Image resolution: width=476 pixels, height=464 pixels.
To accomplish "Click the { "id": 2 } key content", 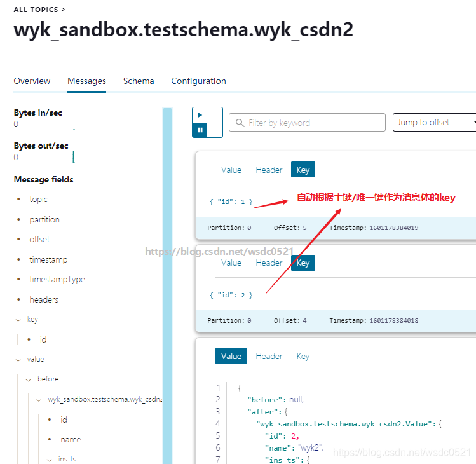I will (x=231, y=295).
